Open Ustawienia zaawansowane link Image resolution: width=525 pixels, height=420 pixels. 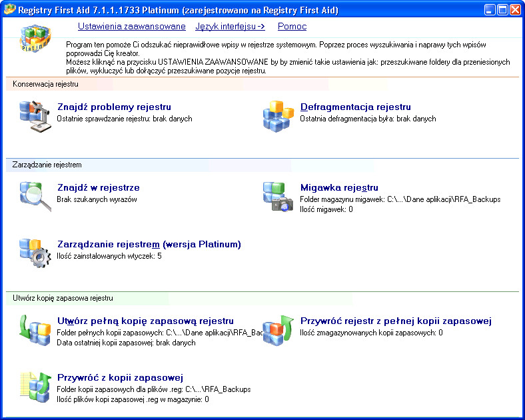[x=132, y=26]
